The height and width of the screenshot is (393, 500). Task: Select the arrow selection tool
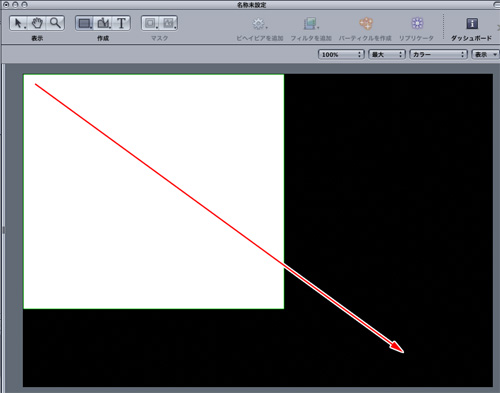(x=19, y=23)
